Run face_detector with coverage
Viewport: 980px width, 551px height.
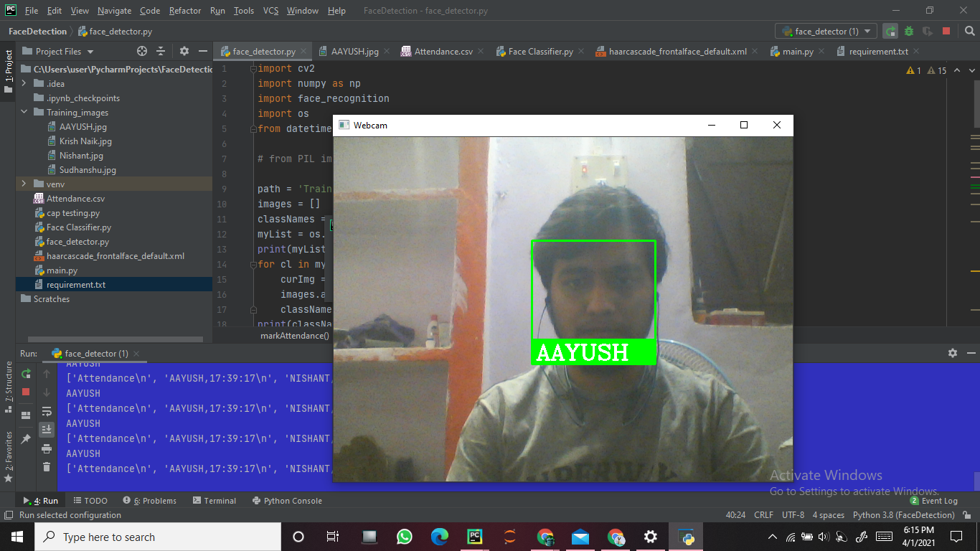(926, 31)
